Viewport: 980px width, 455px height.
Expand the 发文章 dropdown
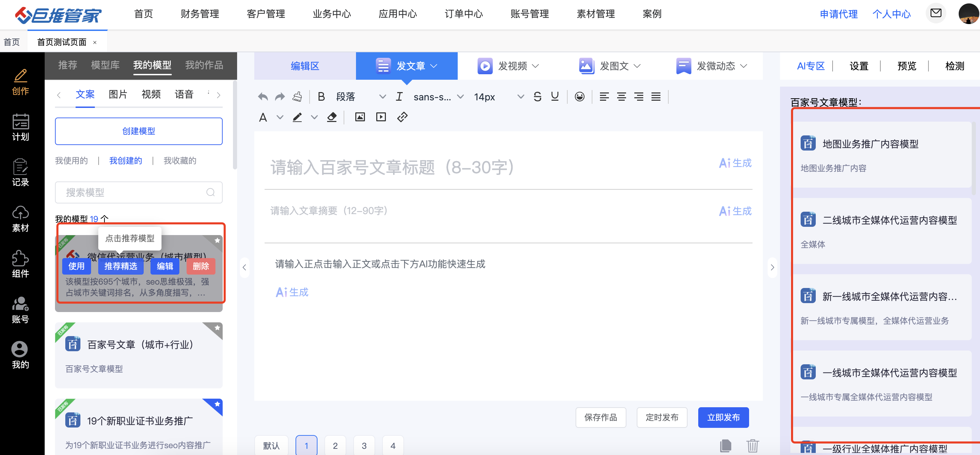tap(434, 66)
